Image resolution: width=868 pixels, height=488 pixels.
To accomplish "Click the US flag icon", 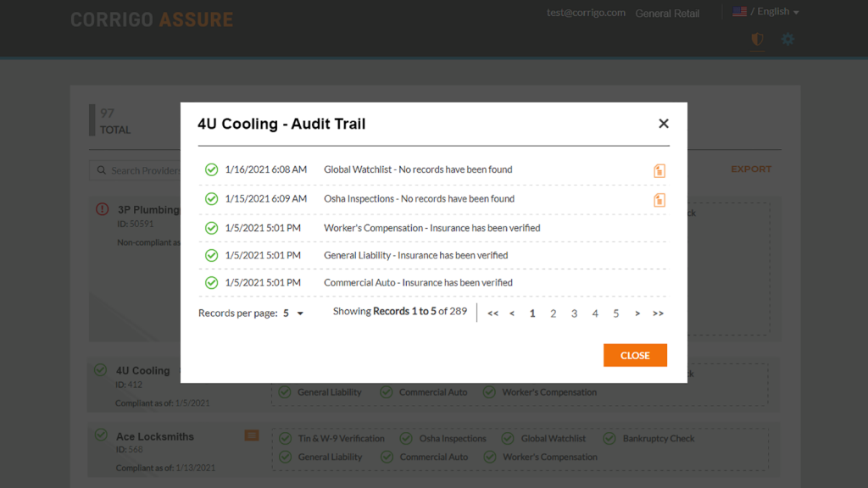I will (x=739, y=12).
